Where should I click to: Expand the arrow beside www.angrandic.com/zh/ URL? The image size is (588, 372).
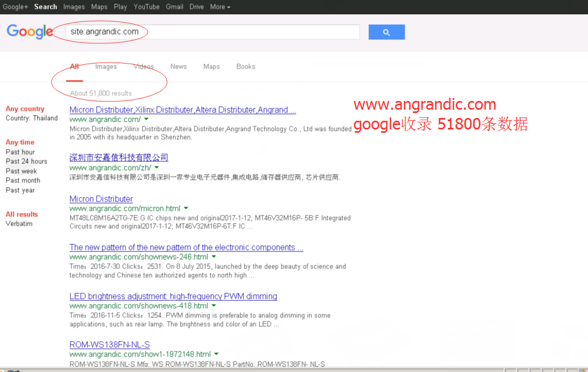pyautogui.click(x=157, y=167)
